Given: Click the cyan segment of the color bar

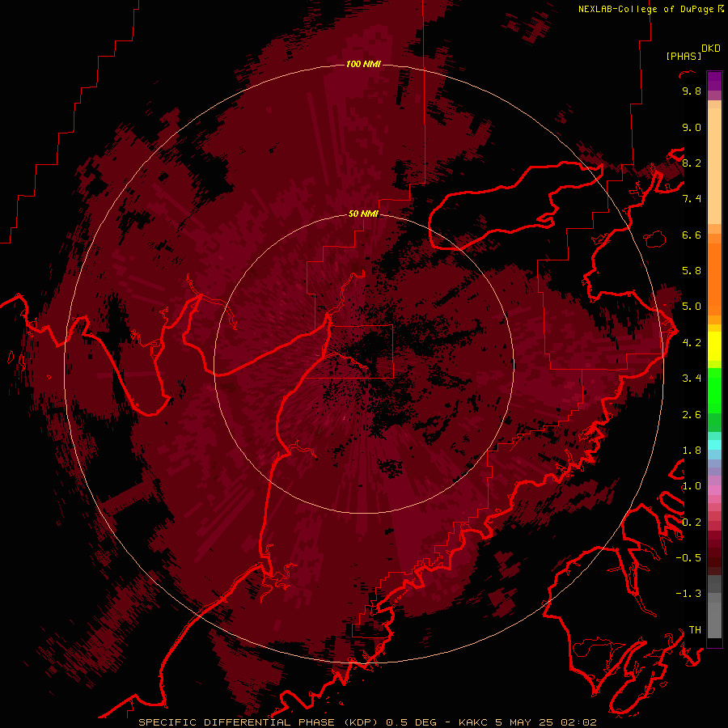Looking at the screenshot, I should pyautogui.click(x=714, y=445).
